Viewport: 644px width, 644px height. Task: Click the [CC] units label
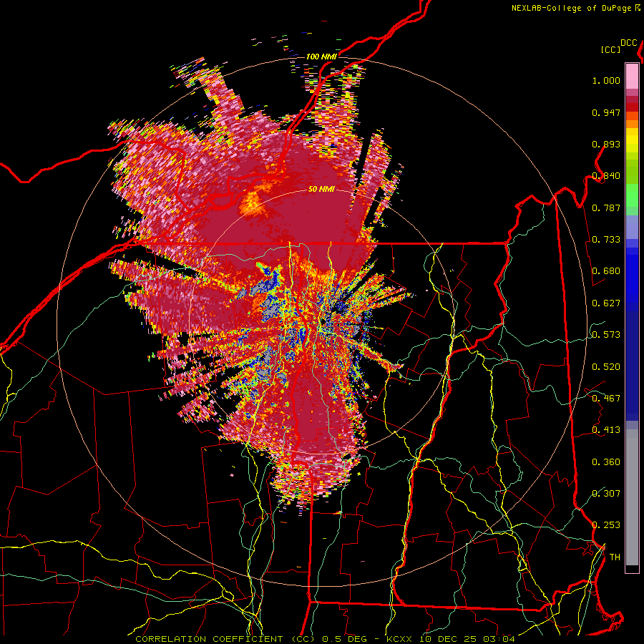coord(610,49)
